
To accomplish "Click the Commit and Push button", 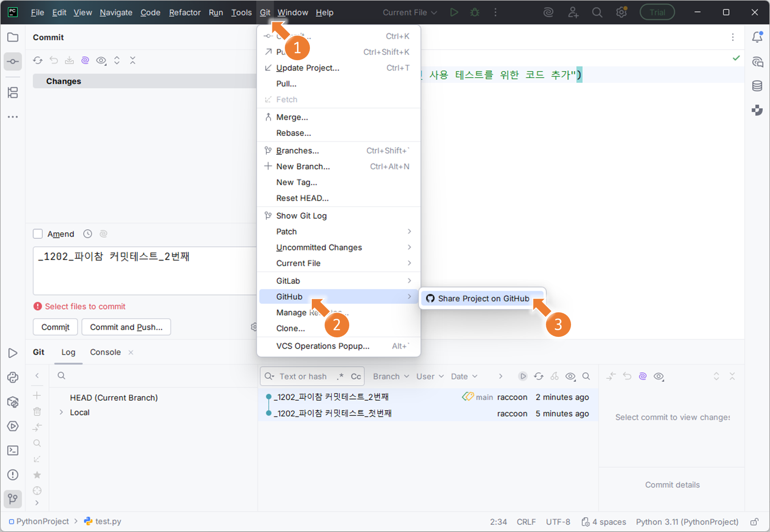I will tap(126, 327).
